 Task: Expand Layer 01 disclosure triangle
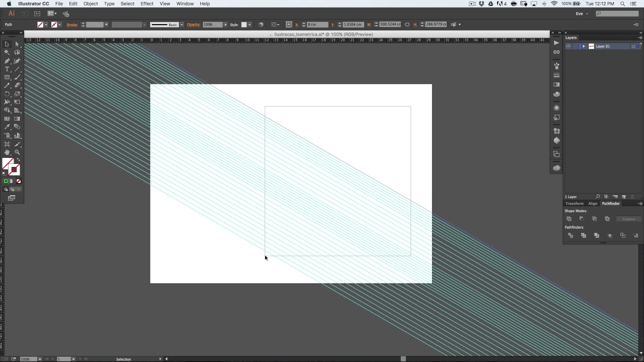coord(584,46)
